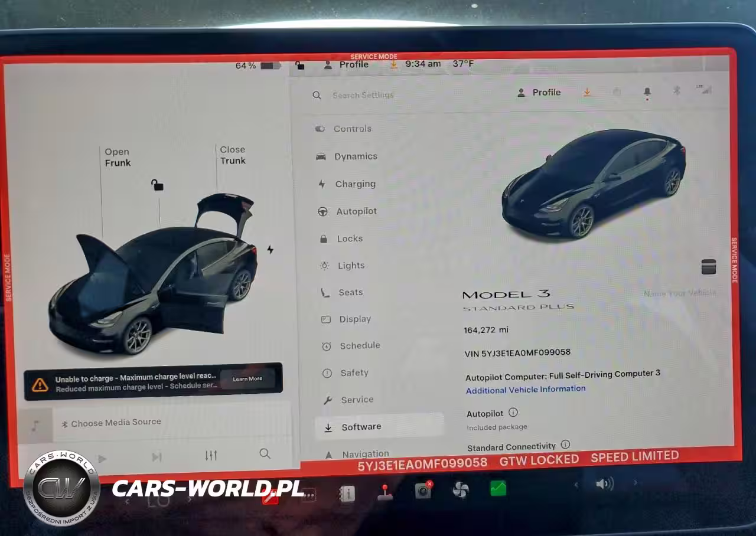Select Charging in the settings menu
Screen dimensions: 756x536
(x=355, y=184)
